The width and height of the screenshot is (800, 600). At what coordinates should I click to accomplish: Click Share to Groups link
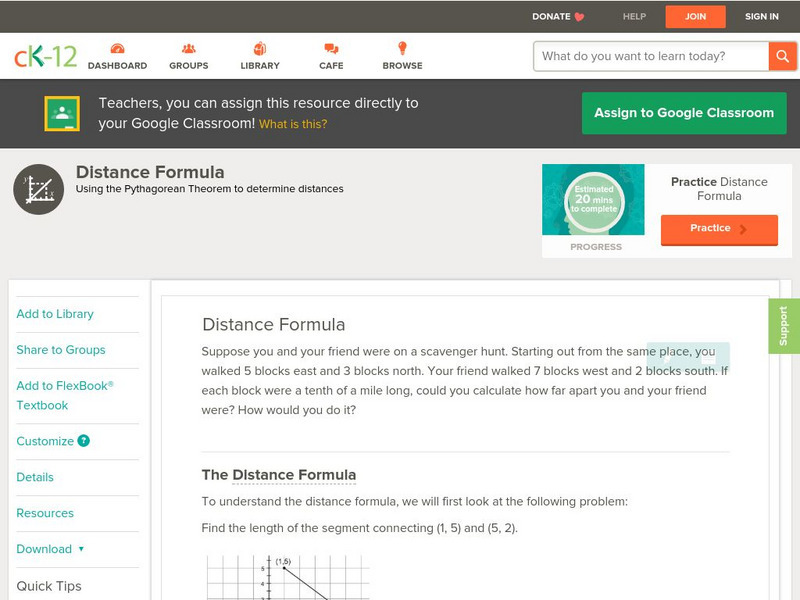click(x=61, y=350)
